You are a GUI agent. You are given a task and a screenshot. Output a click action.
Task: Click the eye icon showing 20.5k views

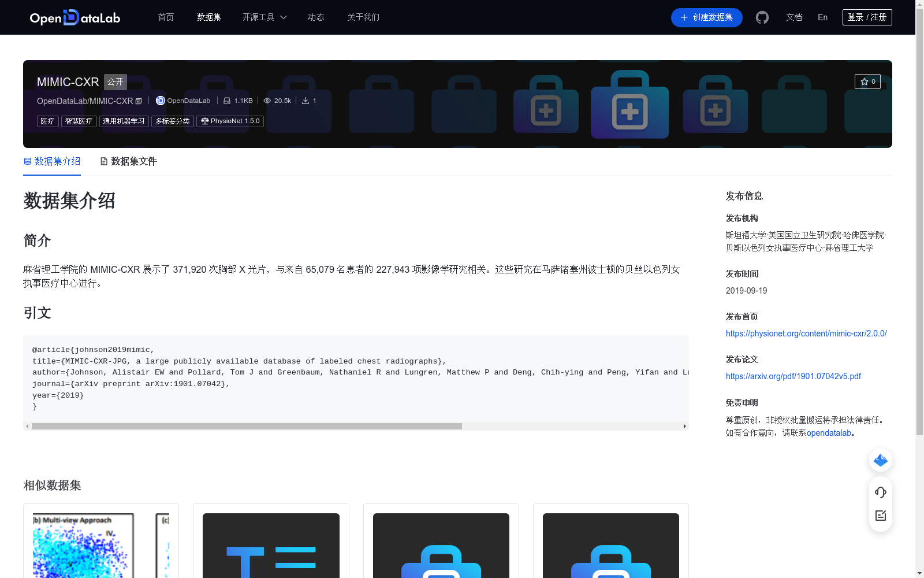(267, 100)
